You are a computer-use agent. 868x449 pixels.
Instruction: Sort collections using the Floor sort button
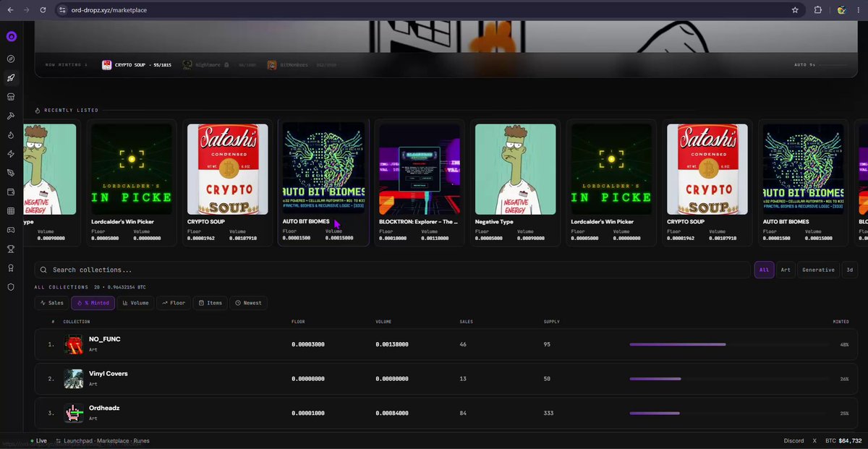174,303
